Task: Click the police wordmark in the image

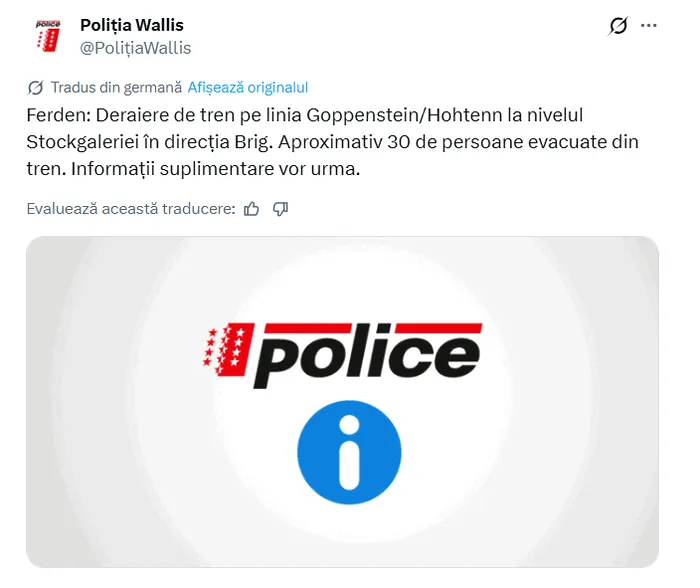Action: 368,355
